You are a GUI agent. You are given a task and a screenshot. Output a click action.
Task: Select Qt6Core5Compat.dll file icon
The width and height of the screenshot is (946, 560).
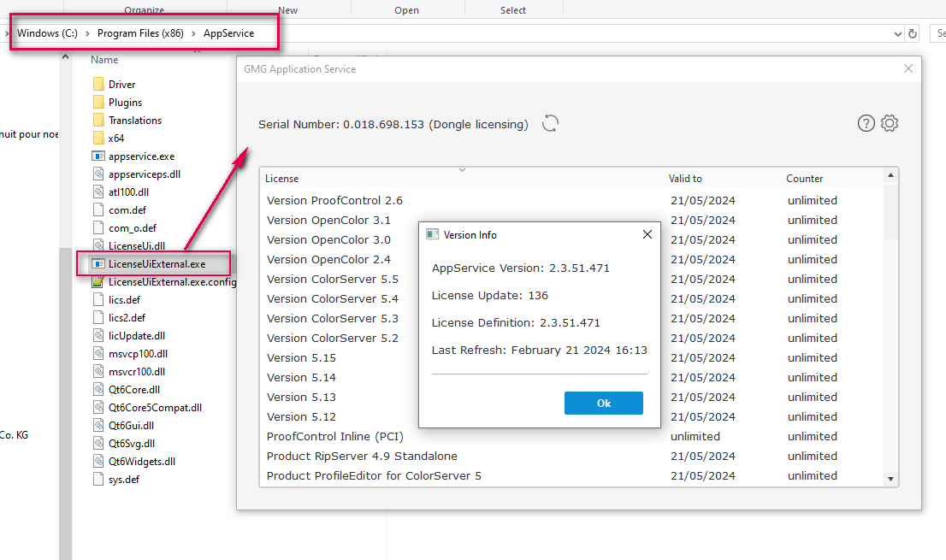(98, 408)
